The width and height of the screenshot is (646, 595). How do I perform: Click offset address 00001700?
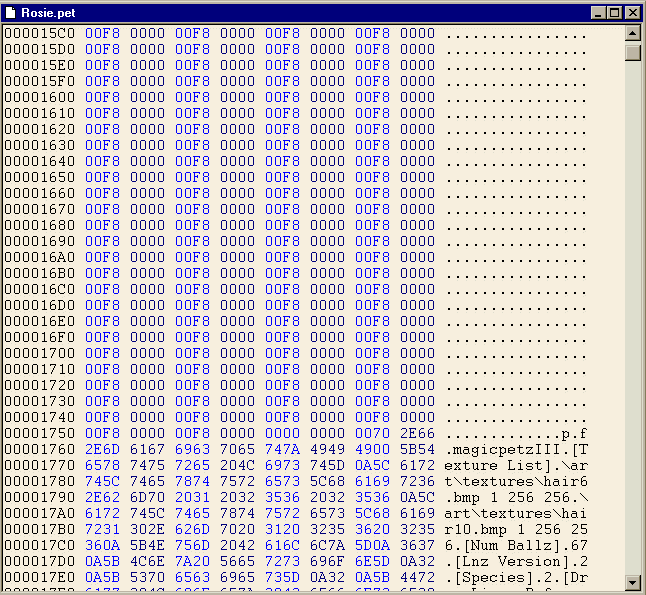click(39, 353)
